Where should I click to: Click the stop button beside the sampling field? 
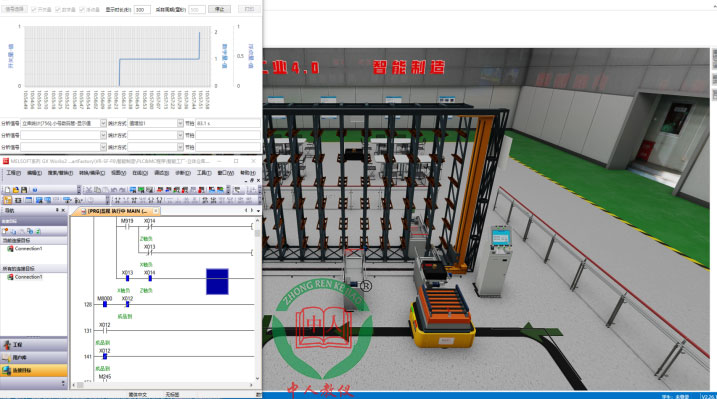point(219,9)
